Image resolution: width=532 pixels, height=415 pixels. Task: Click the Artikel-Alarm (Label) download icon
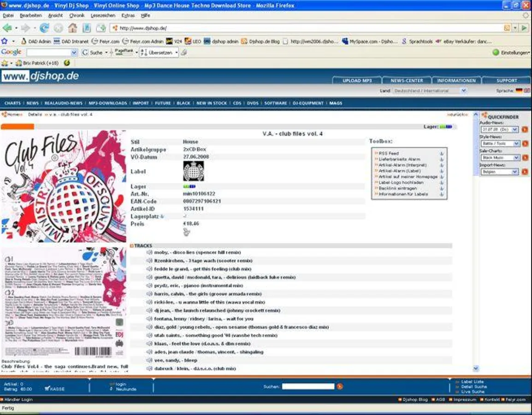pyautogui.click(x=442, y=171)
